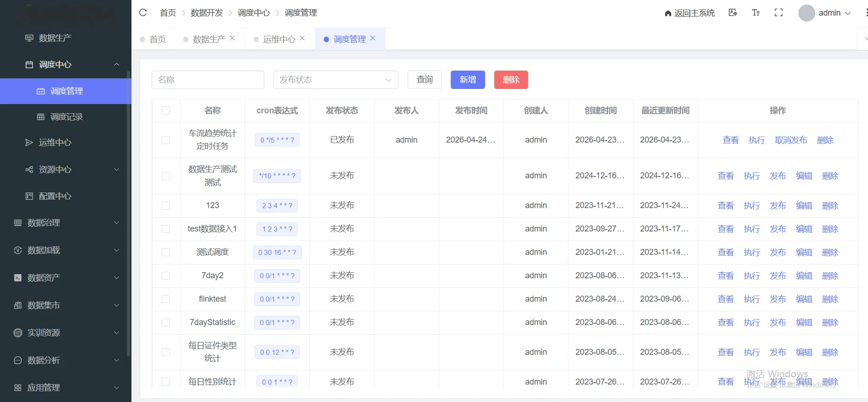
Task: Click 发布 in the 7day2 row
Action: coord(778,276)
